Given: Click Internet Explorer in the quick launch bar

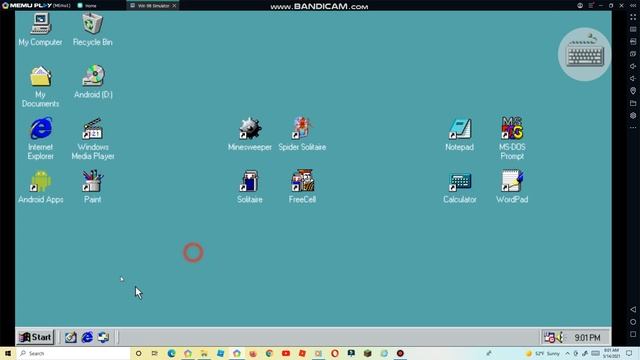Looking at the screenshot, I should 87,337.
